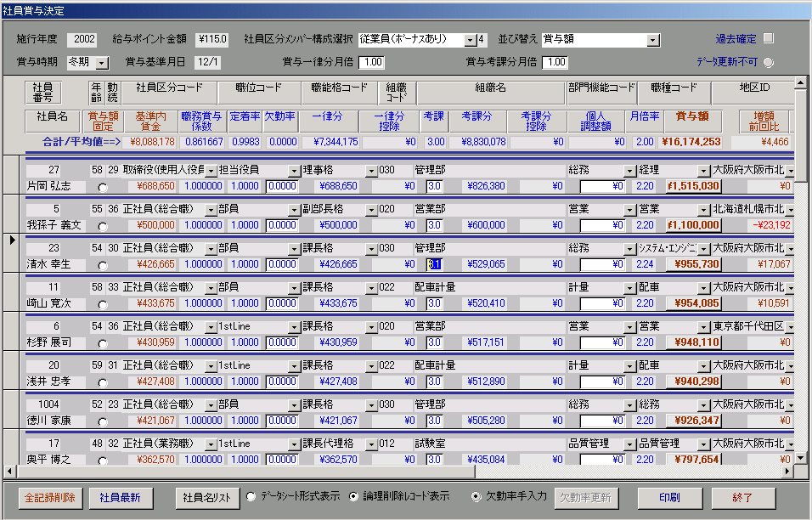Open 担当役員 職位 dropdown for 片岡 弘志

pos(294,171)
